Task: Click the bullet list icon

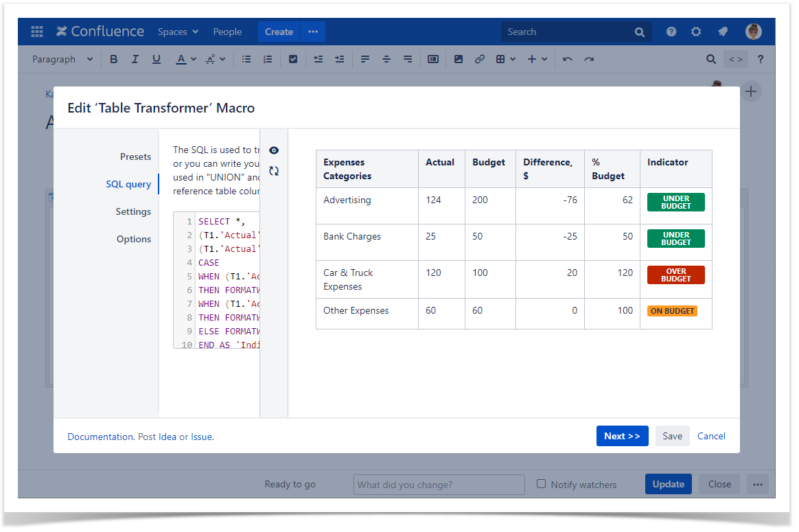Action: [246, 60]
